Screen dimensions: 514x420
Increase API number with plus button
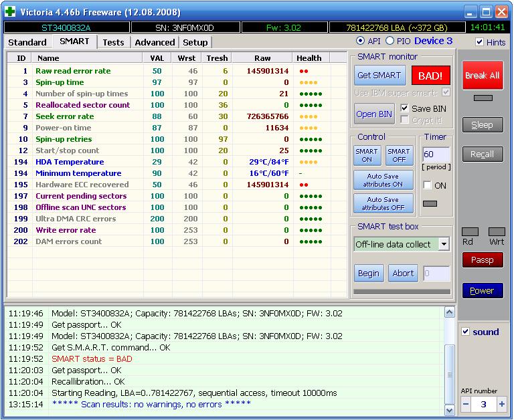tap(501, 404)
